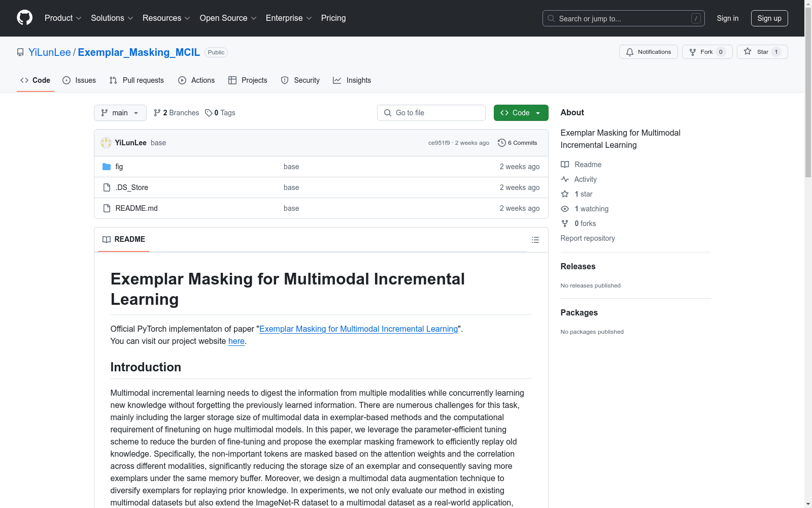
Task: Click the GitHub logo icon
Action: [x=24, y=18]
